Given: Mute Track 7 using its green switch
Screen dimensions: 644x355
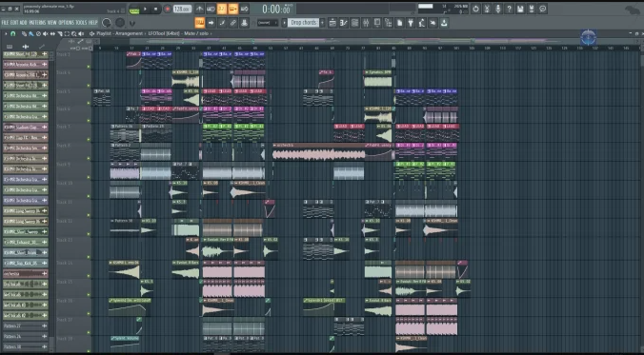Looking at the screenshot, I should [89, 139].
